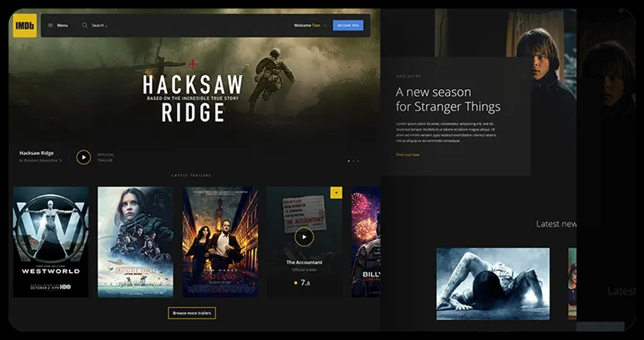Open the Inferno poster
Viewport: 644px width, 340px height.
point(220,241)
